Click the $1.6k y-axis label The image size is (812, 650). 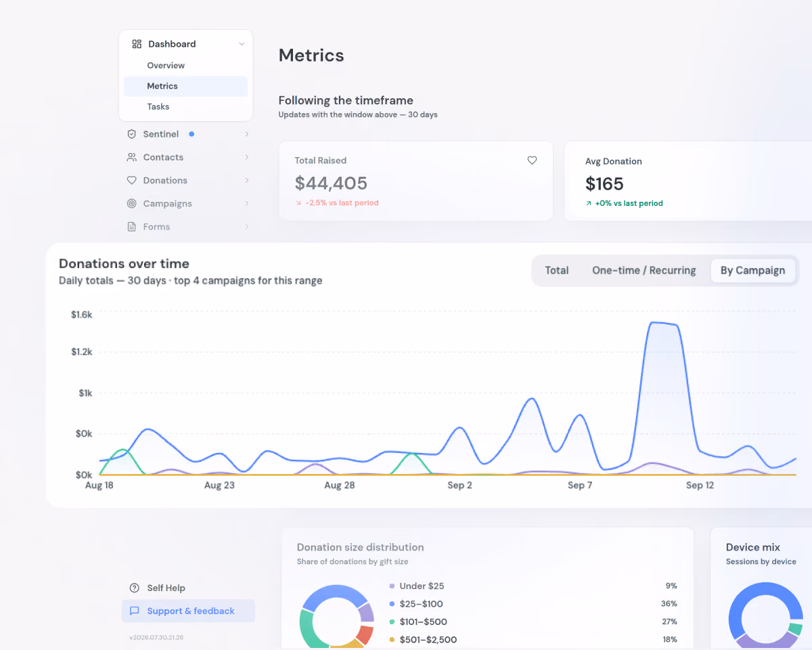pyautogui.click(x=81, y=314)
